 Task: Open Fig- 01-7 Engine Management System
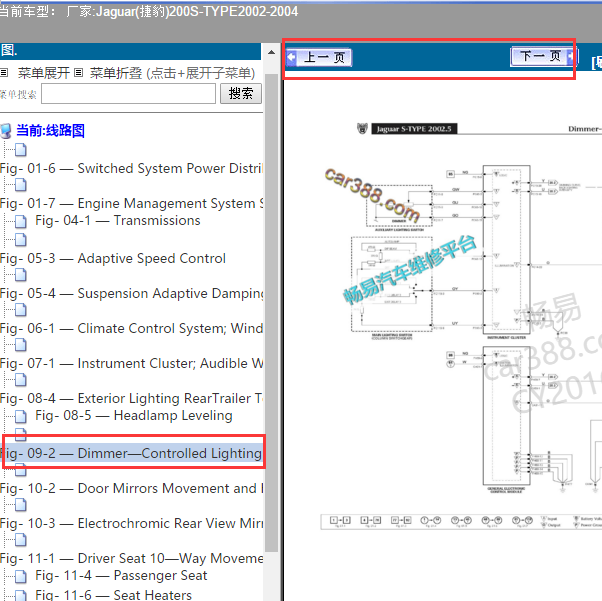131,203
